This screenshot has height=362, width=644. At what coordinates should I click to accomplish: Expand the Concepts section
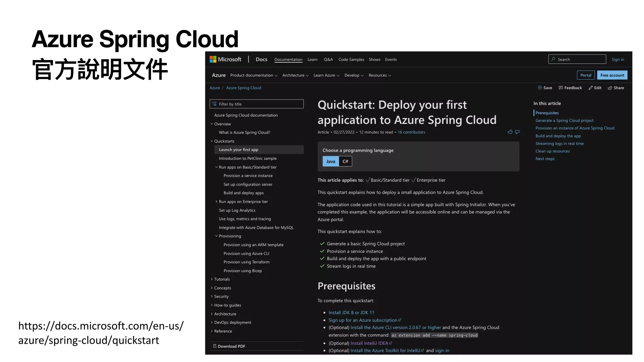pos(212,288)
